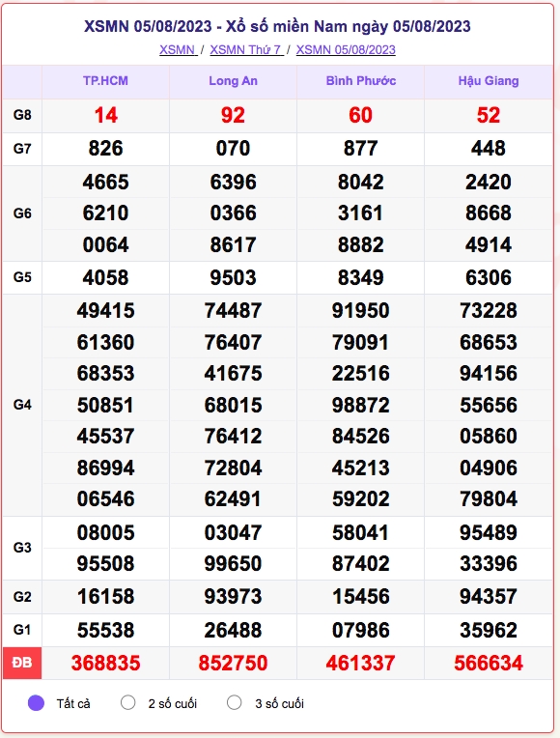Click the G7 number 877

[360, 149]
